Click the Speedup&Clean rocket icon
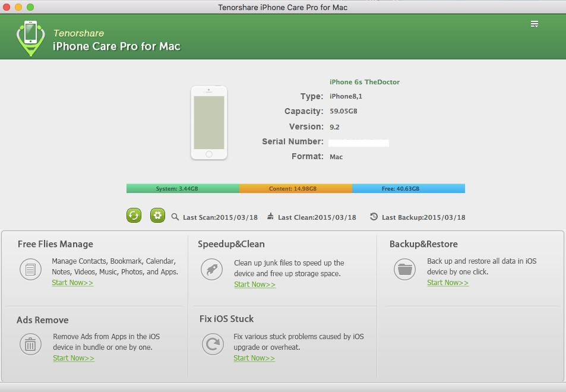 [x=212, y=269]
